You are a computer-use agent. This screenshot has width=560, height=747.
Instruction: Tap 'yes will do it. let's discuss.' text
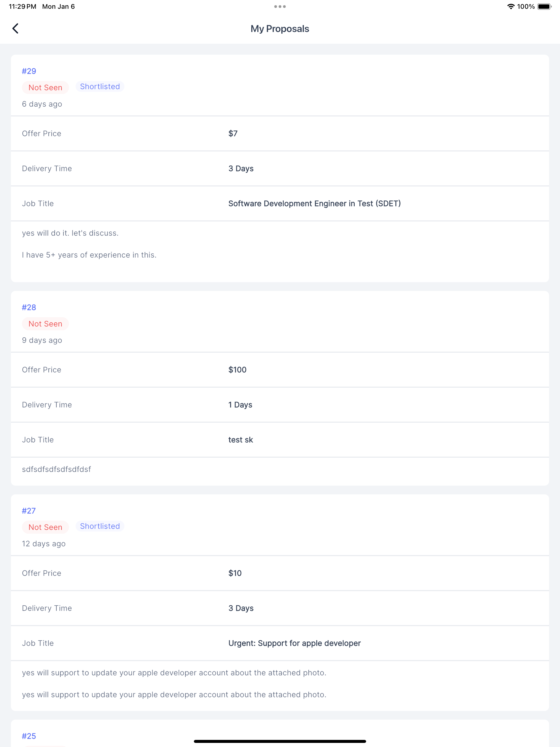click(70, 233)
